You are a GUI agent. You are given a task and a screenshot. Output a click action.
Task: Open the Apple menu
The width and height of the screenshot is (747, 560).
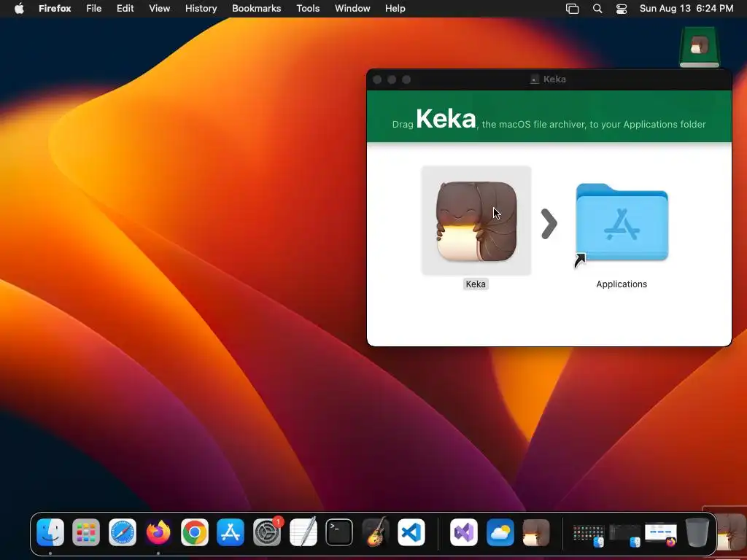19,9
